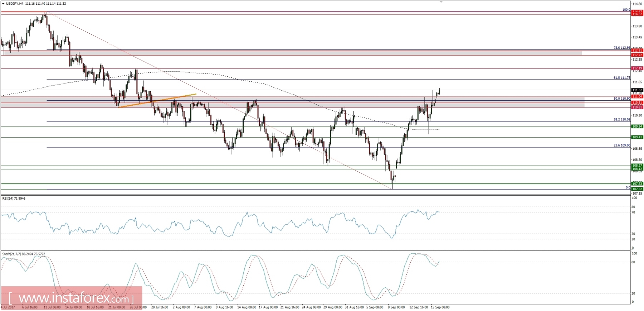Click the 2 Aug 08:00 time axis label
Screen dimensions: 644x311
coord(181,307)
